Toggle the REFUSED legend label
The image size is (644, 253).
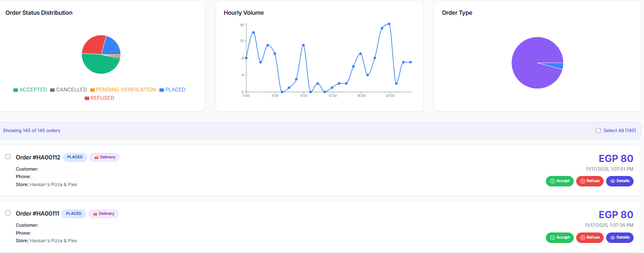pos(102,98)
